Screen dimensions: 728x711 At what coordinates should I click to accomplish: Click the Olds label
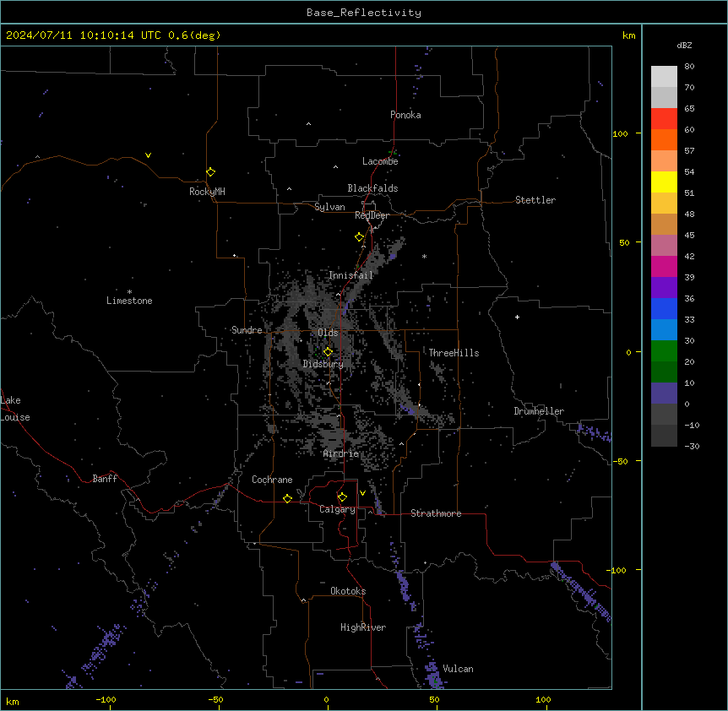pyautogui.click(x=328, y=333)
